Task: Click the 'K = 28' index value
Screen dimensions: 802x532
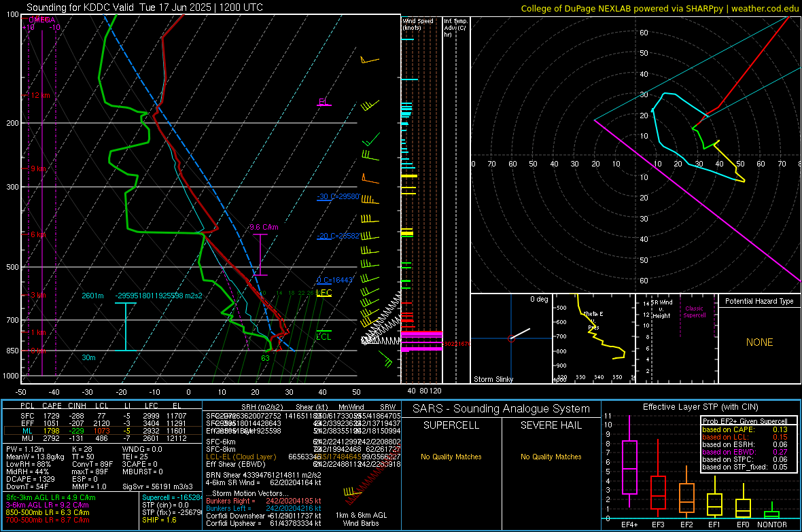Action: click(82, 449)
